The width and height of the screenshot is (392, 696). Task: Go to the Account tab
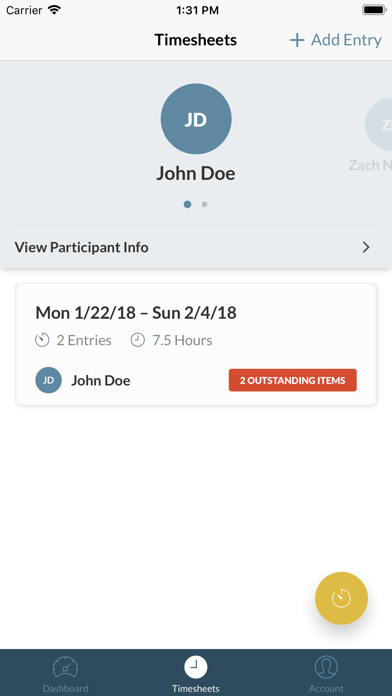tap(326, 674)
